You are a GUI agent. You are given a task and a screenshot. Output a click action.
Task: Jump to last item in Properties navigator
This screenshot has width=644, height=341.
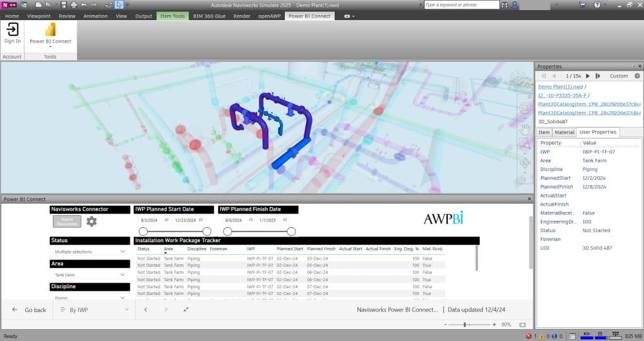598,76
